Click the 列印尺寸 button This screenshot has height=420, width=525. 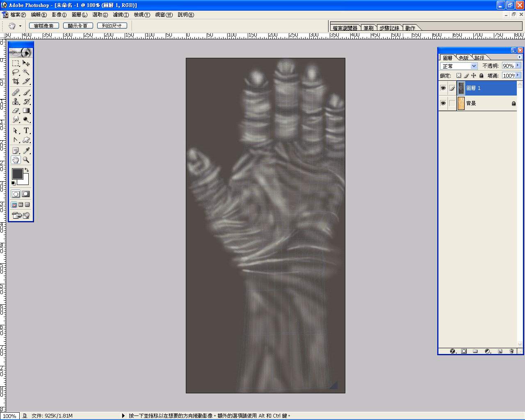pos(112,26)
